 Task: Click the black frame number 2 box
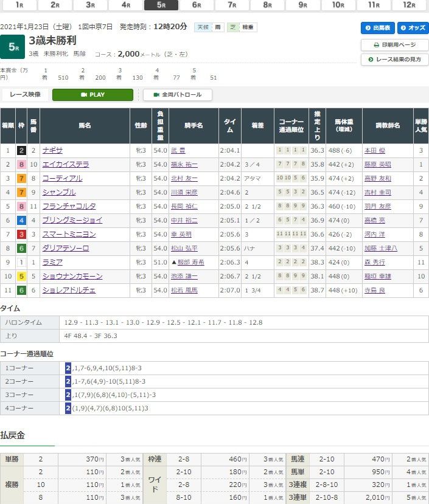tap(21, 150)
